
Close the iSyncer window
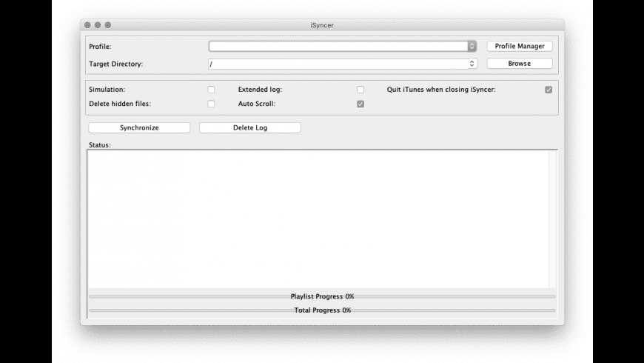pyautogui.click(x=87, y=25)
